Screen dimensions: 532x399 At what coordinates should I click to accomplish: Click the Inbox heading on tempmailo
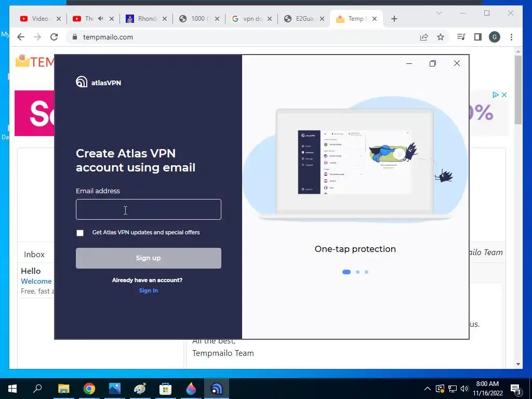click(34, 254)
